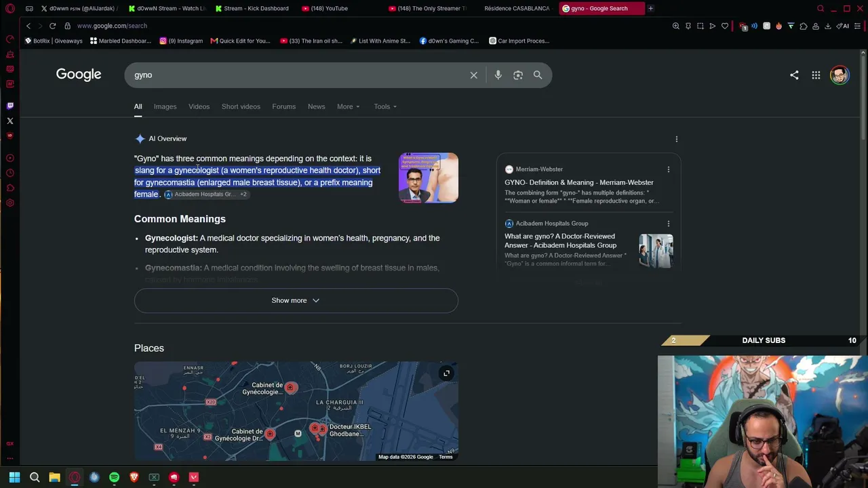Search by image with Google Lens
The image size is (868, 488).
(518, 75)
